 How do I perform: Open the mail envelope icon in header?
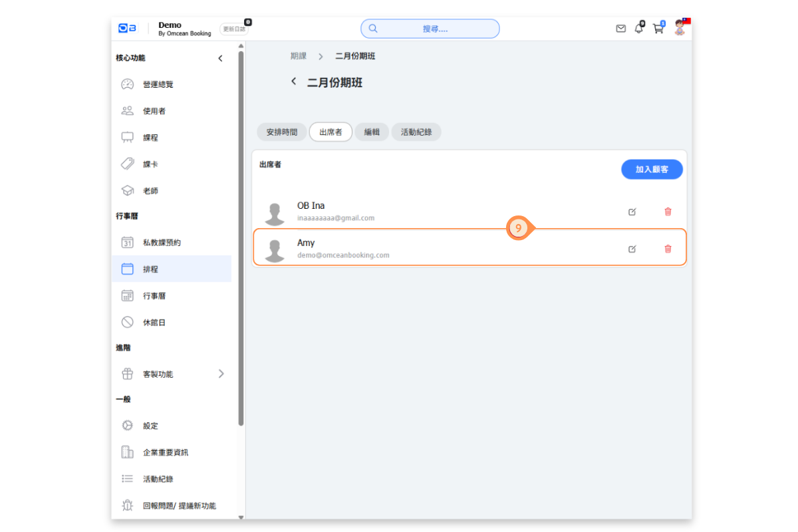point(620,29)
